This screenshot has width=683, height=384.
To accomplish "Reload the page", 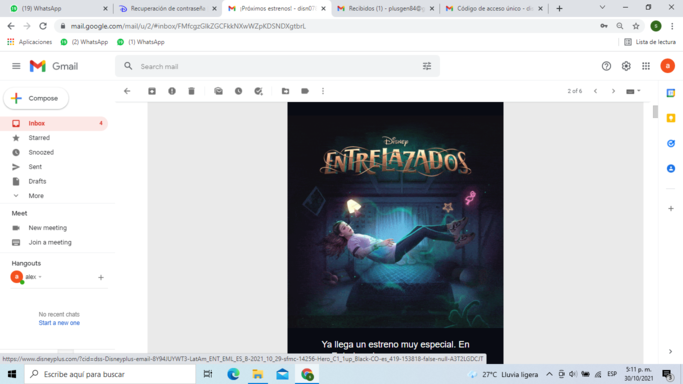I will tap(43, 26).
